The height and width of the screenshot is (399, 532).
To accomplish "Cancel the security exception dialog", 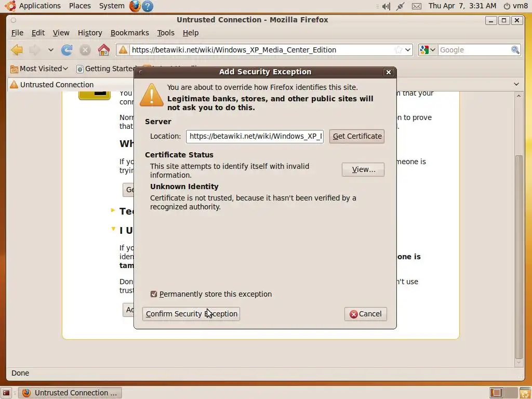I will click(365, 314).
